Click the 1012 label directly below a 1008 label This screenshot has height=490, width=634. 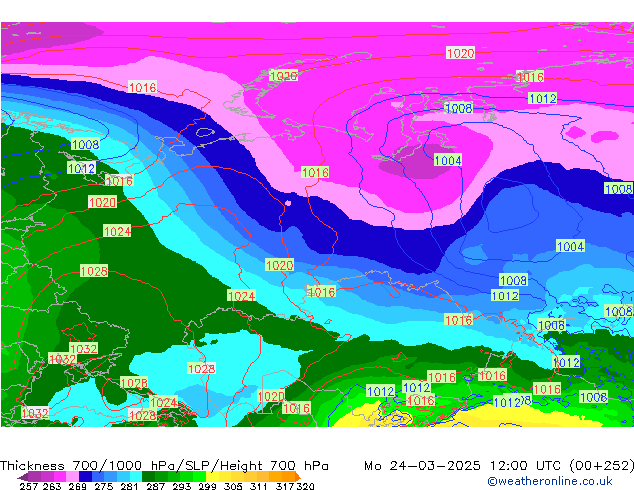505,295
